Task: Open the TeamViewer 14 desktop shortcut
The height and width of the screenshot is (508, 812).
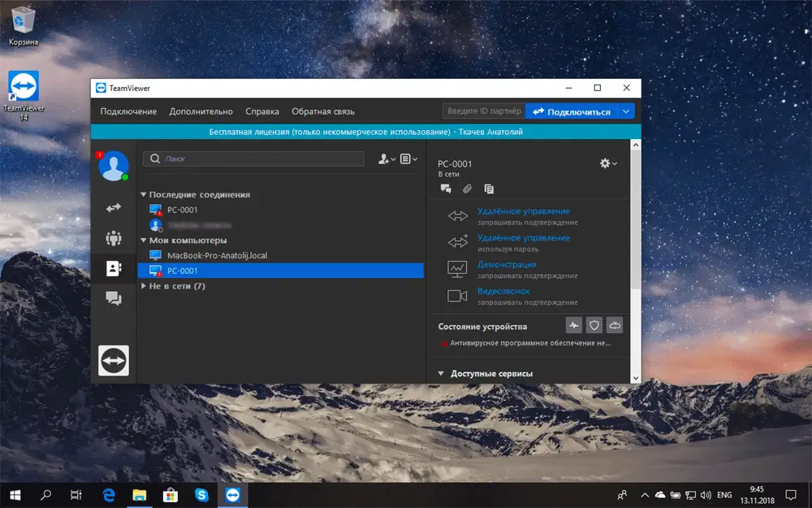Action: pyautogui.click(x=24, y=96)
